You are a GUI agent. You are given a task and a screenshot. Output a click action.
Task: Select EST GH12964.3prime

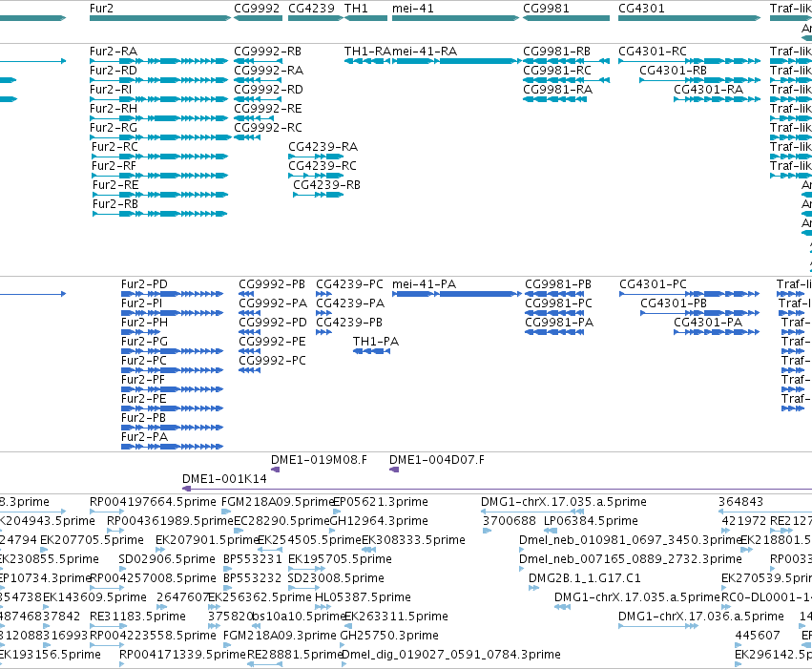[333, 531]
